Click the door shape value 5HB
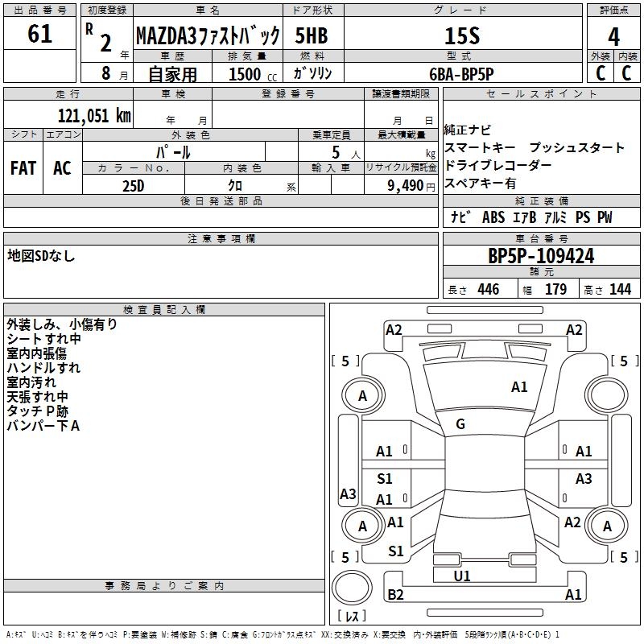644x644 pixels. pos(312,35)
